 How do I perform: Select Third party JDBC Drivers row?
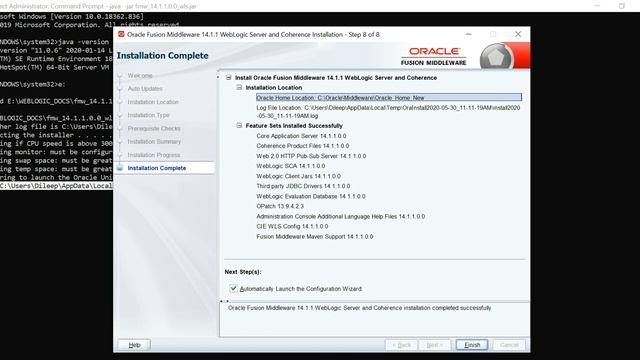point(303,186)
